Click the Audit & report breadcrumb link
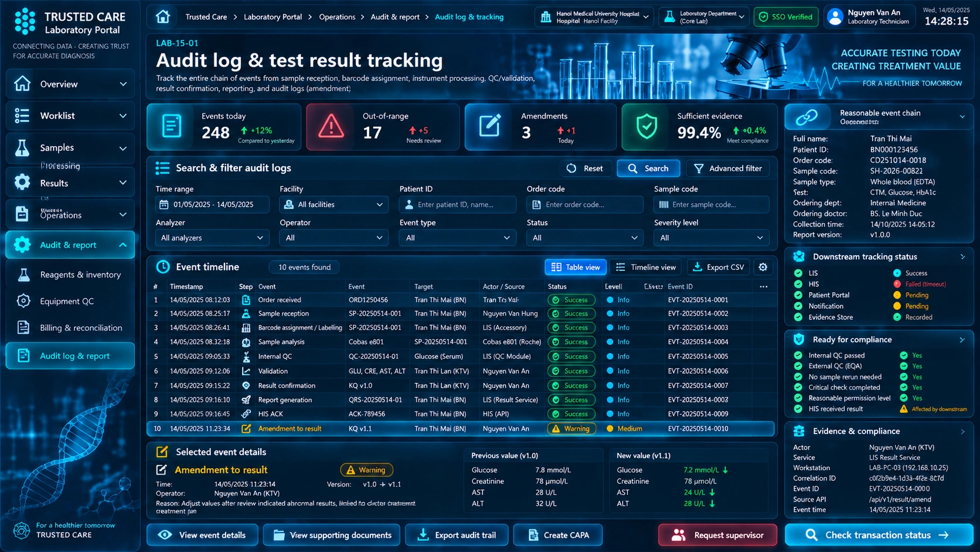Image resolution: width=980 pixels, height=552 pixels. (x=395, y=17)
